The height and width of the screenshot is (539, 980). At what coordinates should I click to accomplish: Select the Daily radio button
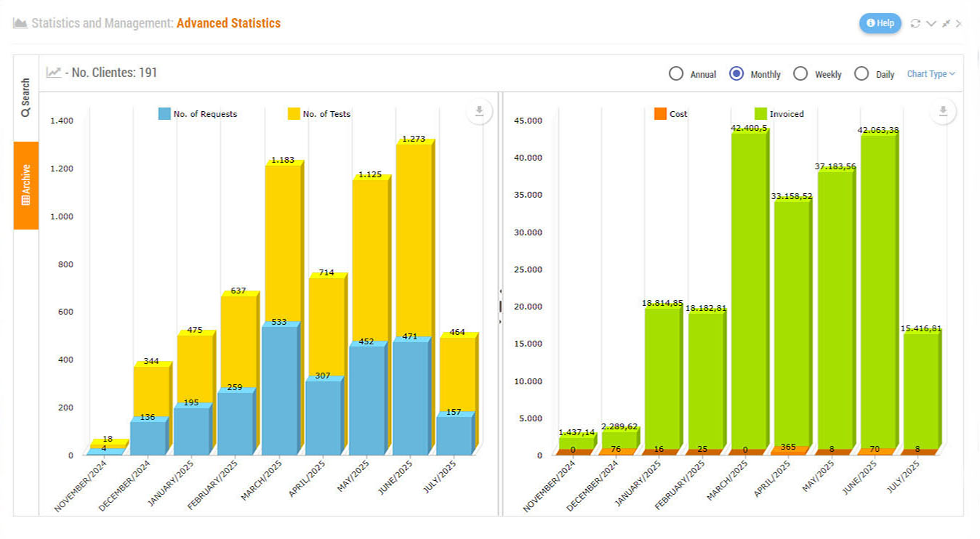(861, 74)
